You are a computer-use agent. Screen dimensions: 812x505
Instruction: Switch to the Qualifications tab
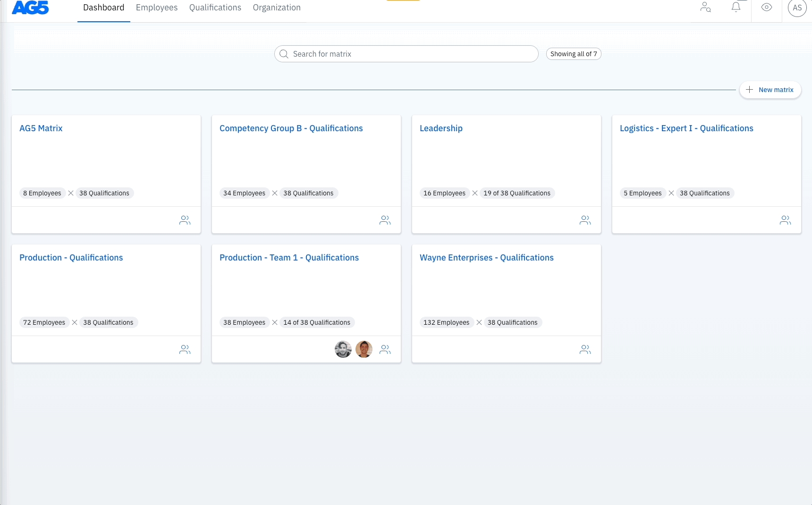coord(215,8)
